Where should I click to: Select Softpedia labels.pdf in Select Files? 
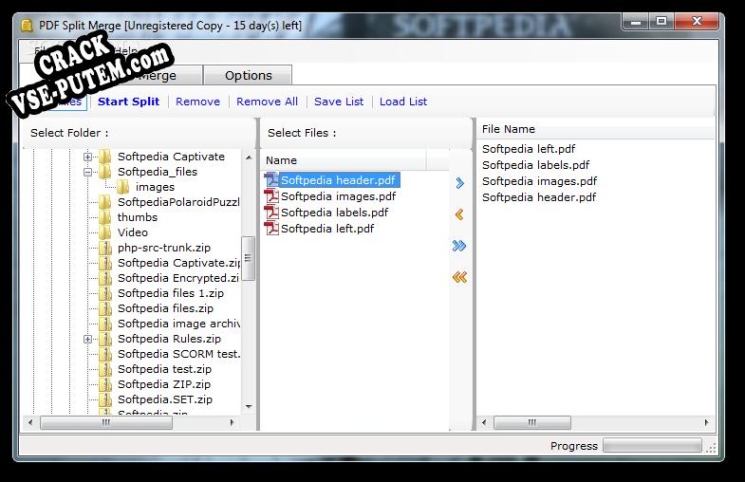tap(334, 212)
